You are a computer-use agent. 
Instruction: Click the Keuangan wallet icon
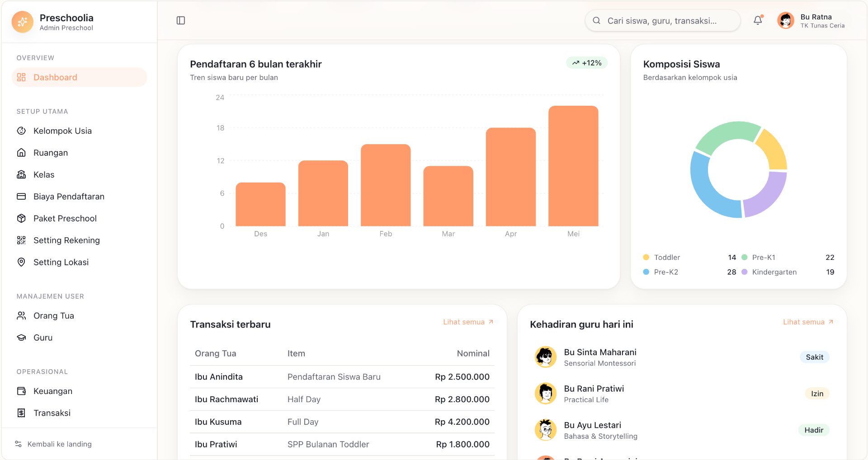pyautogui.click(x=21, y=391)
